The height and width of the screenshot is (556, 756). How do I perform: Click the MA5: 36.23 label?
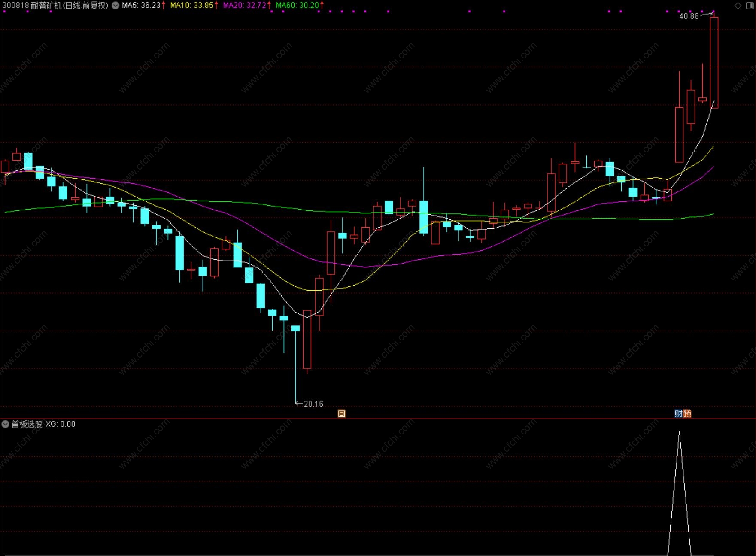[x=142, y=6]
